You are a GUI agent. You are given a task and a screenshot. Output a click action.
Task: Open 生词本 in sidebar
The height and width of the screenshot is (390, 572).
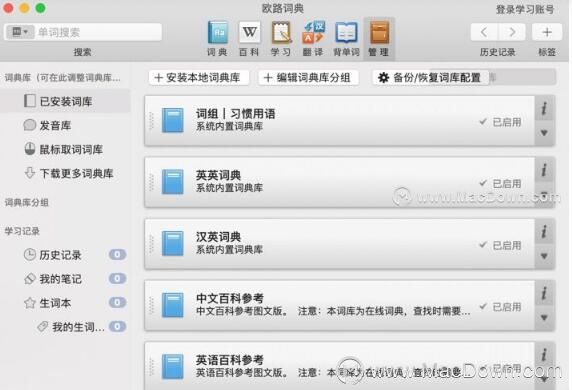point(47,303)
